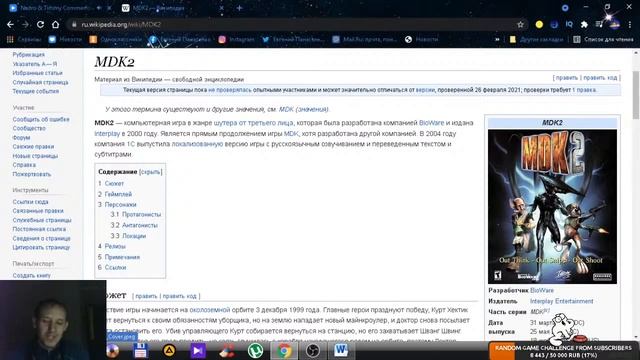Click the yellow circle extension icon
The image size is (640, 360).
point(539,24)
